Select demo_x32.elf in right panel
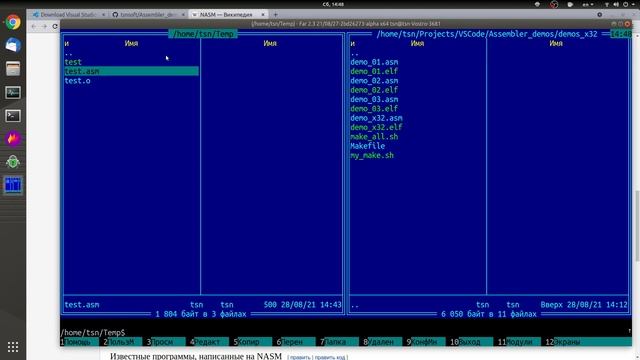The width and height of the screenshot is (640, 360). pos(376,127)
